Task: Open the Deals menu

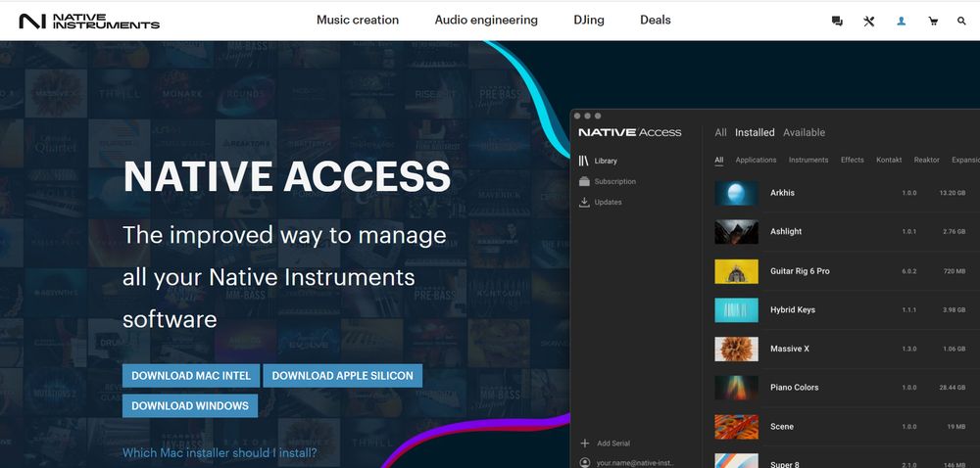Action: pos(655,20)
